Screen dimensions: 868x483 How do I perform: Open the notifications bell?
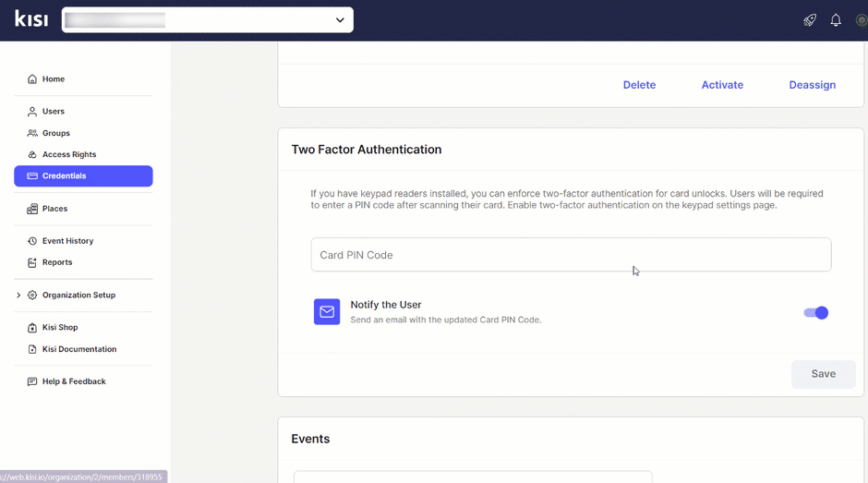[x=836, y=20]
